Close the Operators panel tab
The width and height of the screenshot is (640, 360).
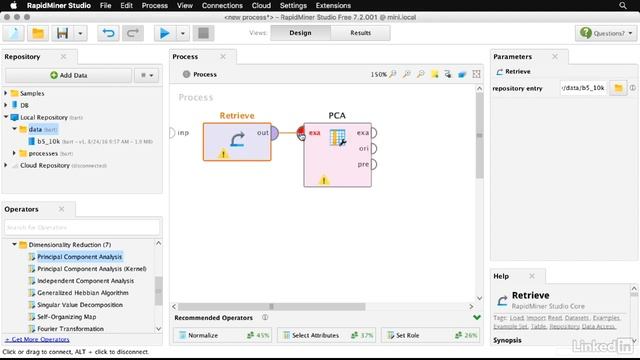61,209
